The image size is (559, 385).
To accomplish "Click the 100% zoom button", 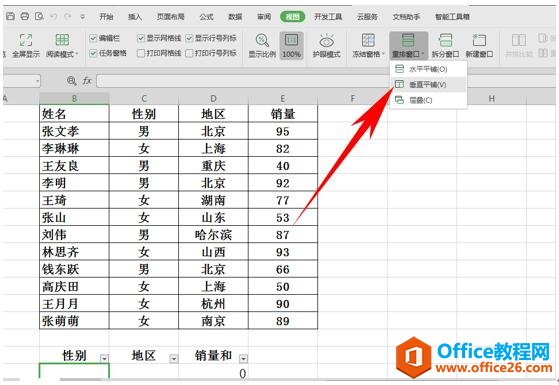I will pyautogui.click(x=291, y=45).
